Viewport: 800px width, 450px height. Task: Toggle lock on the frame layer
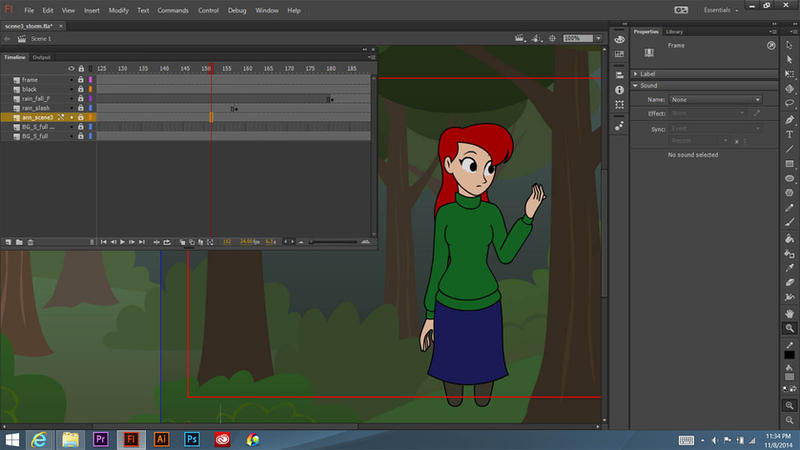[81, 80]
